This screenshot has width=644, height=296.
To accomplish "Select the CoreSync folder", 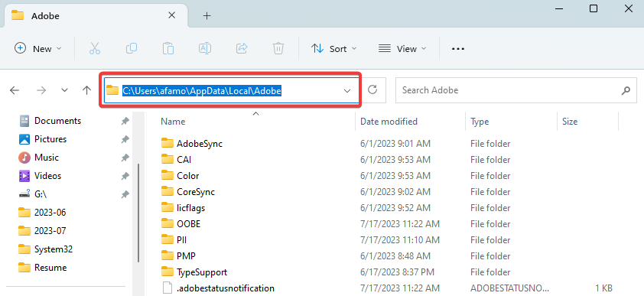I will (196, 192).
